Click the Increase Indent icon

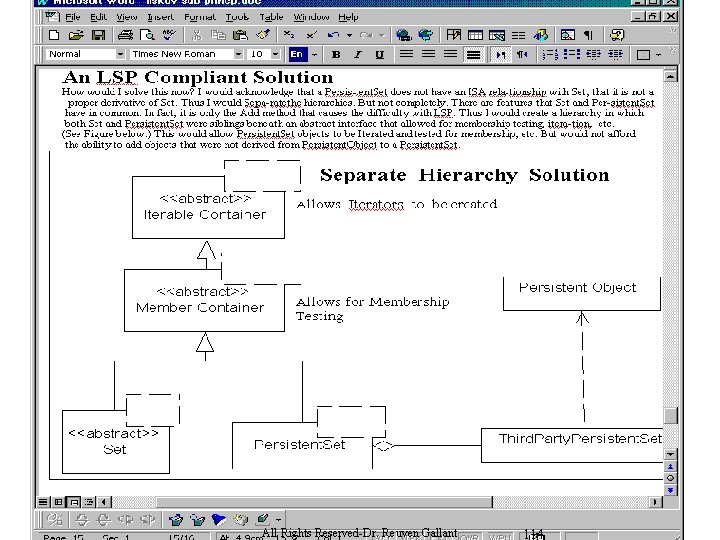click(615, 55)
